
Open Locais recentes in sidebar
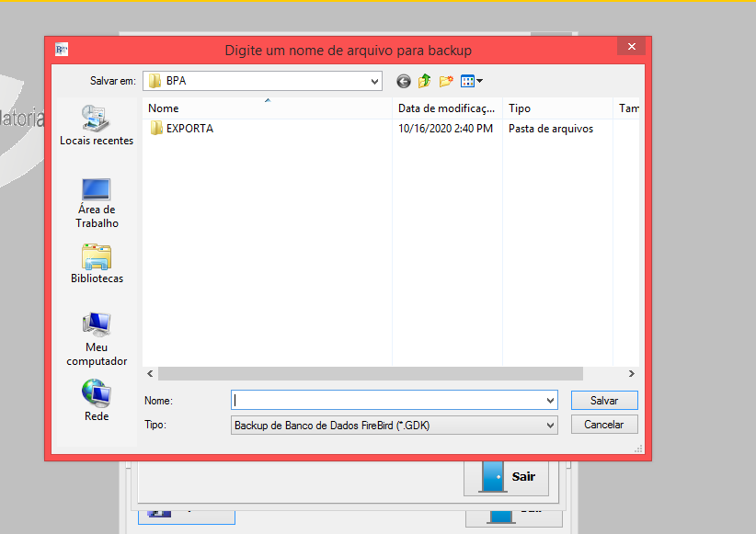(x=97, y=125)
